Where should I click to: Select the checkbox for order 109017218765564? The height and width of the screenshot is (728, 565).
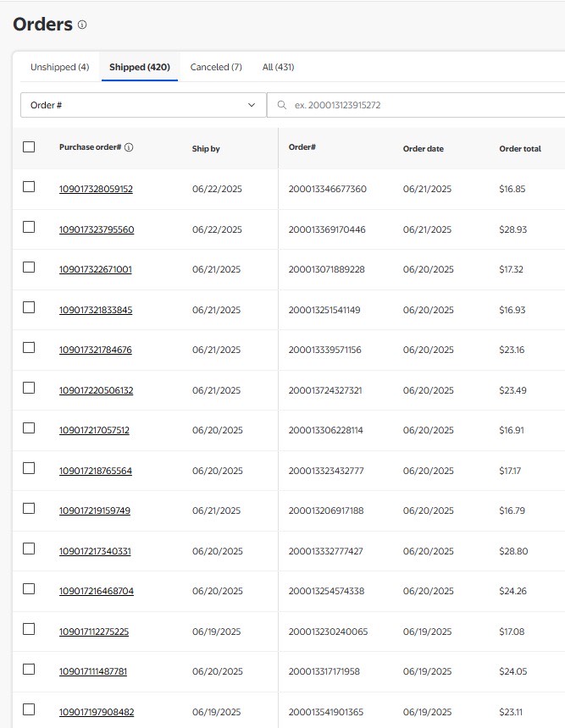tap(29, 468)
